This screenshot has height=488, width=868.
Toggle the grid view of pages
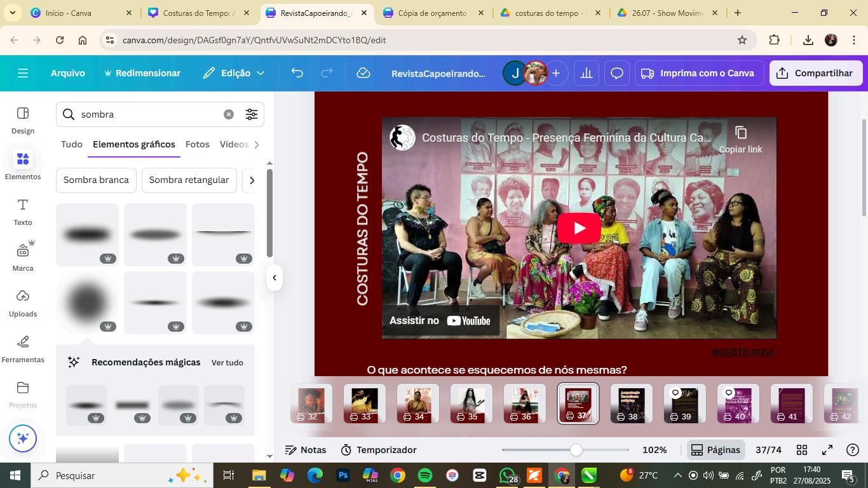click(x=802, y=450)
